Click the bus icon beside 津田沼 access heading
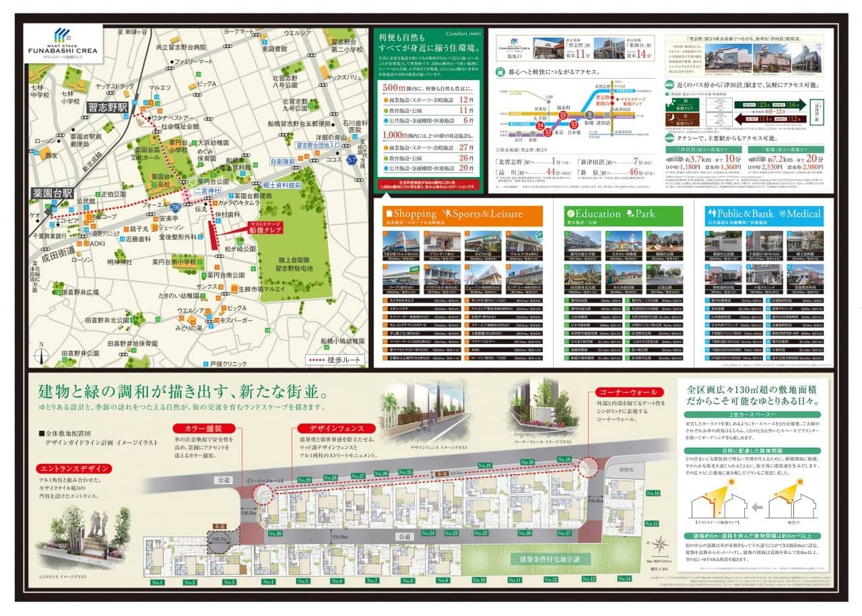The width and height of the screenshot is (862, 616). [x=671, y=85]
